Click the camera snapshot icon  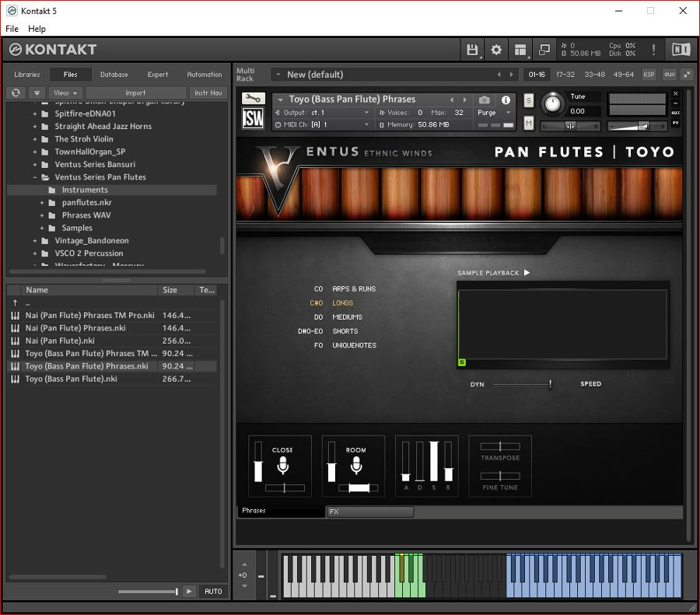click(x=485, y=100)
